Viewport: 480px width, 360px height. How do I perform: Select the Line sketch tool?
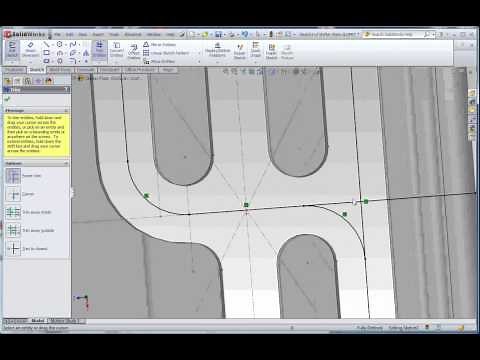click(46, 44)
